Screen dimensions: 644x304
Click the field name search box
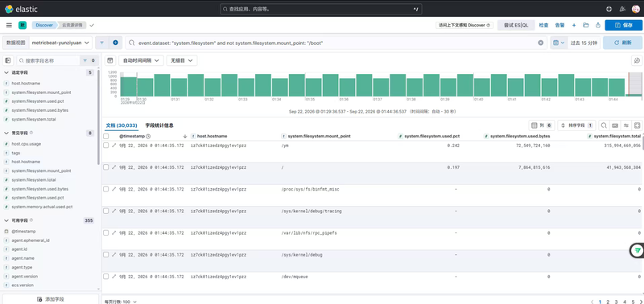pyautogui.click(x=47, y=60)
